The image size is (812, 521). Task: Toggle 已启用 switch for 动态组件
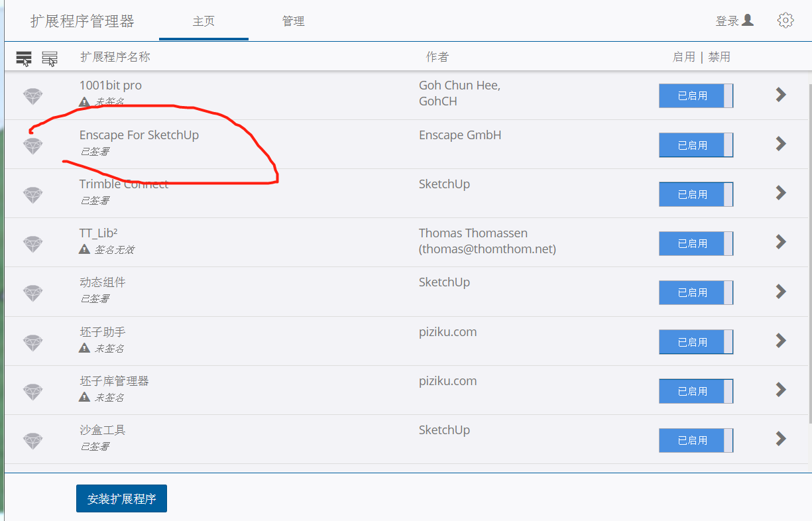pos(696,292)
